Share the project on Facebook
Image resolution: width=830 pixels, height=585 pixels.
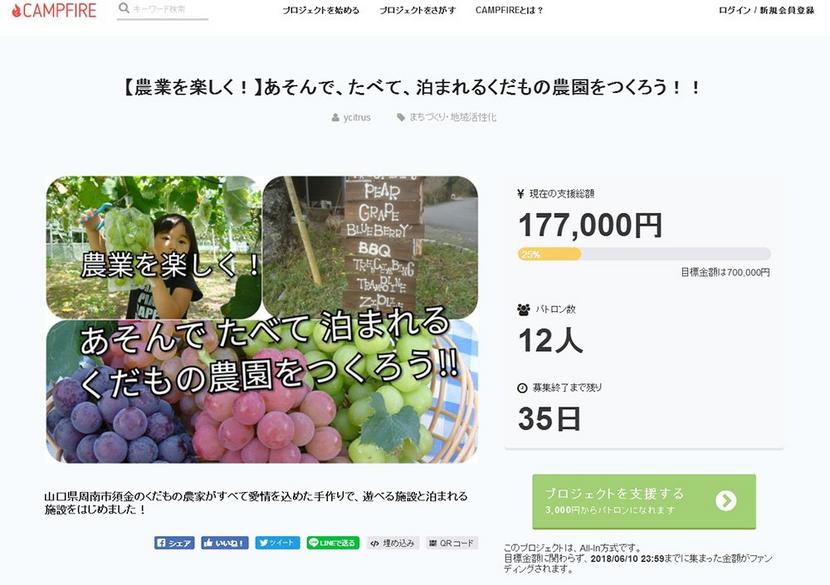point(174,543)
